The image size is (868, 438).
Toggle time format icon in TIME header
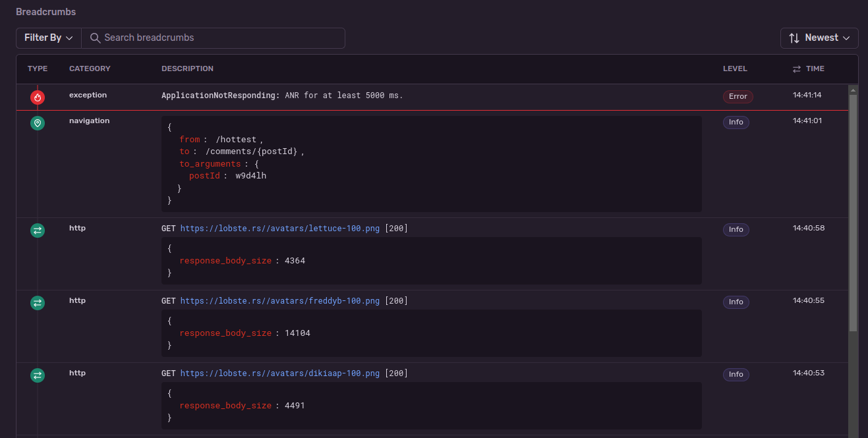797,68
